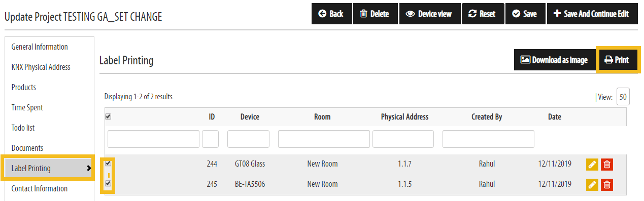The width and height of the screenshot is (644, 201).
Task: Click pencil edit icon for BE-TA5506
Action: click(x=592, y=185)
